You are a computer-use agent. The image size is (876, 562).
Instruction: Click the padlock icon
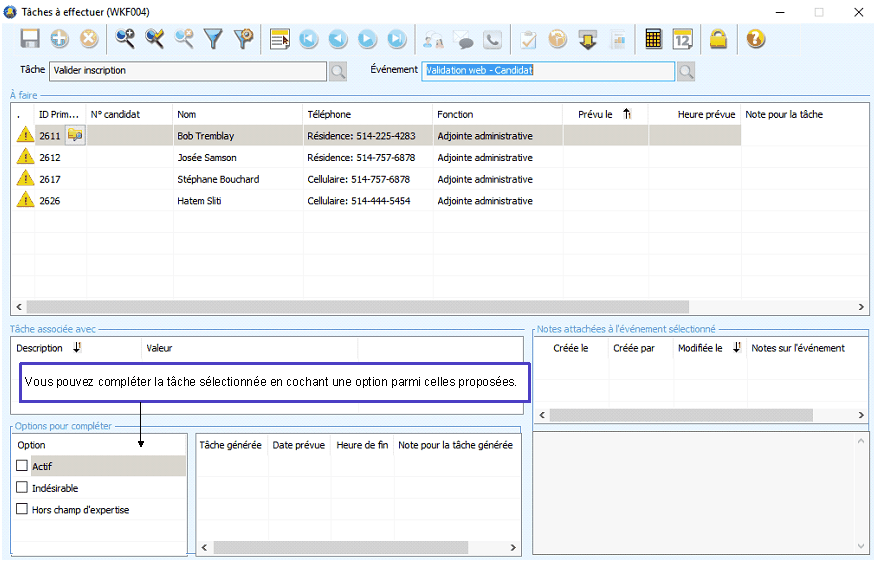pyautogui.click(x=718, y=39)
